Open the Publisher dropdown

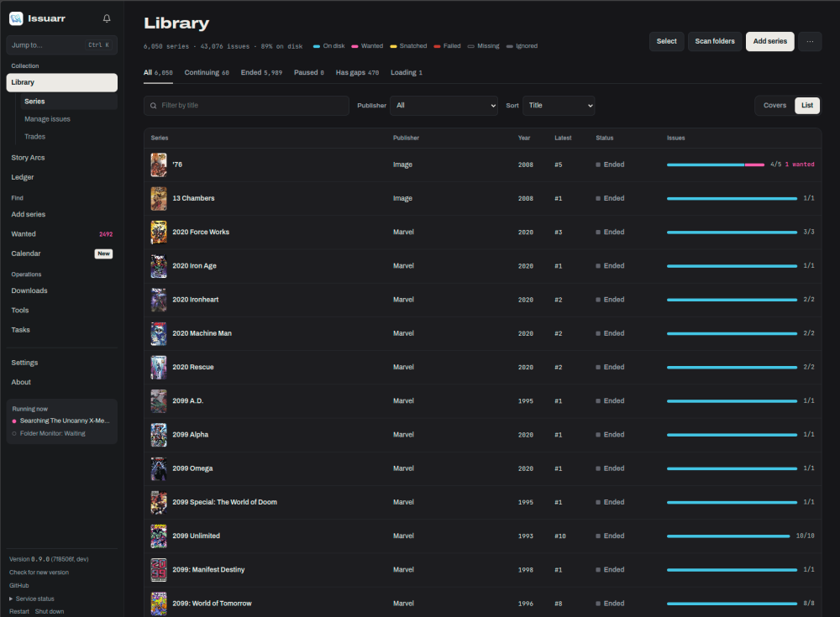(x=444, y=106)
